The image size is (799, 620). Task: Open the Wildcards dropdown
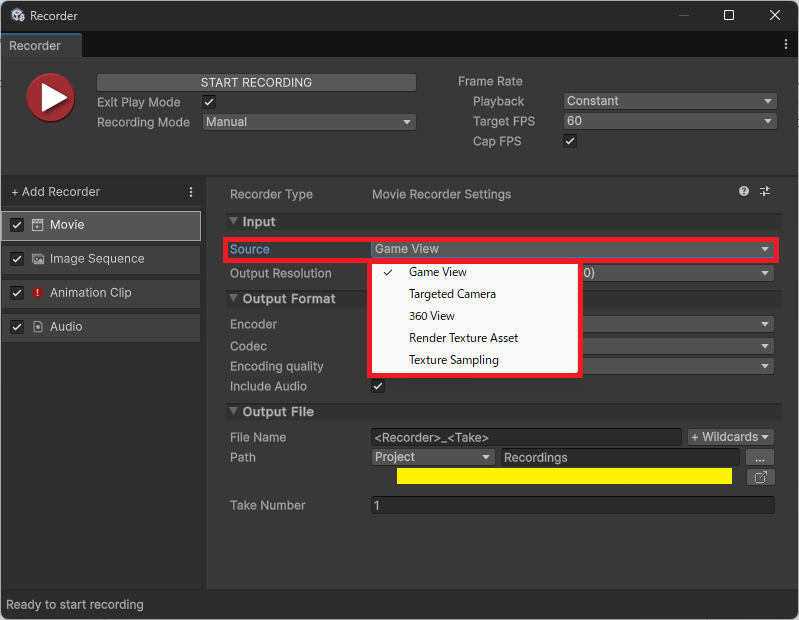pyautogui.click(x=730, y=437)
